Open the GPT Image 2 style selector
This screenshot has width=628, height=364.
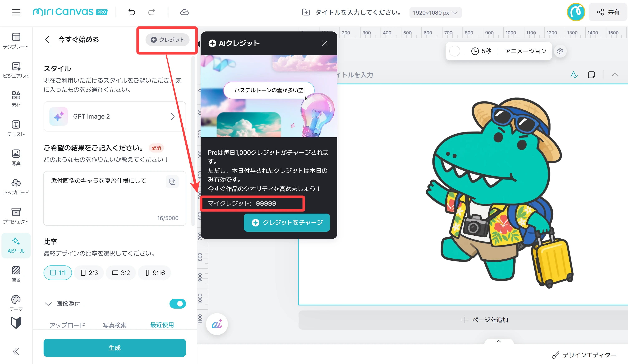[x=115, y=116]
